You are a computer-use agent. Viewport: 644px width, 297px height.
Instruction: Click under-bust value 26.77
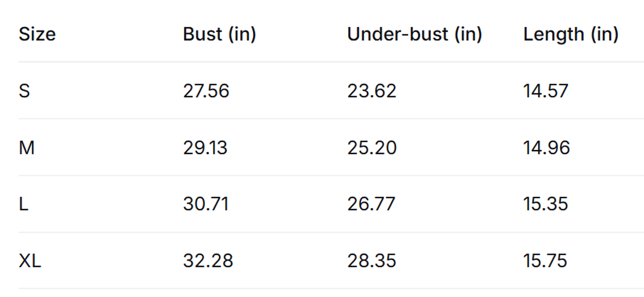[371, 204]
